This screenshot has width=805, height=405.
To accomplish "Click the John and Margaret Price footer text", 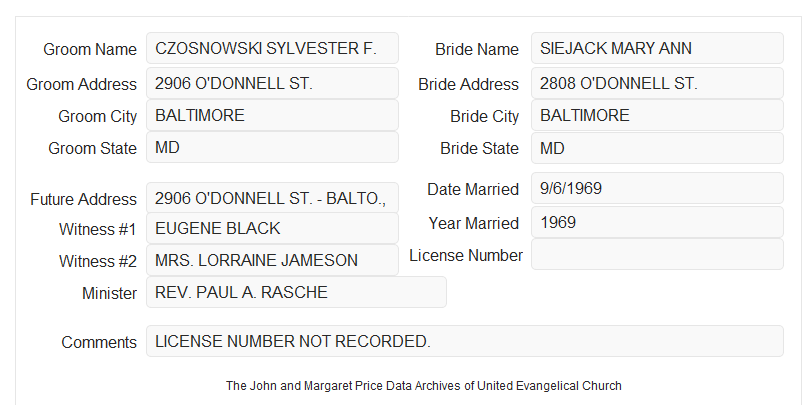I will (424, 385).
